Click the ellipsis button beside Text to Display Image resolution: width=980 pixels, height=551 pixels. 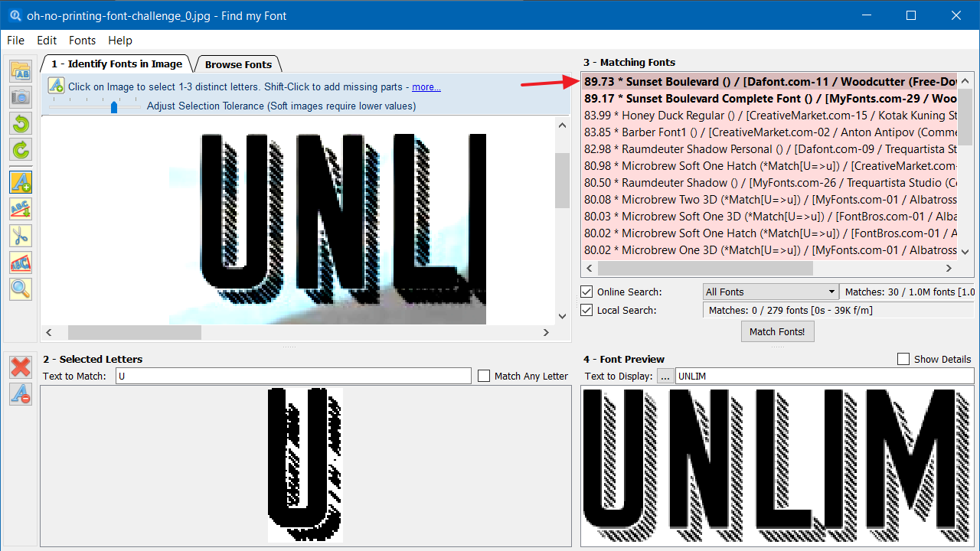(665, 376)
